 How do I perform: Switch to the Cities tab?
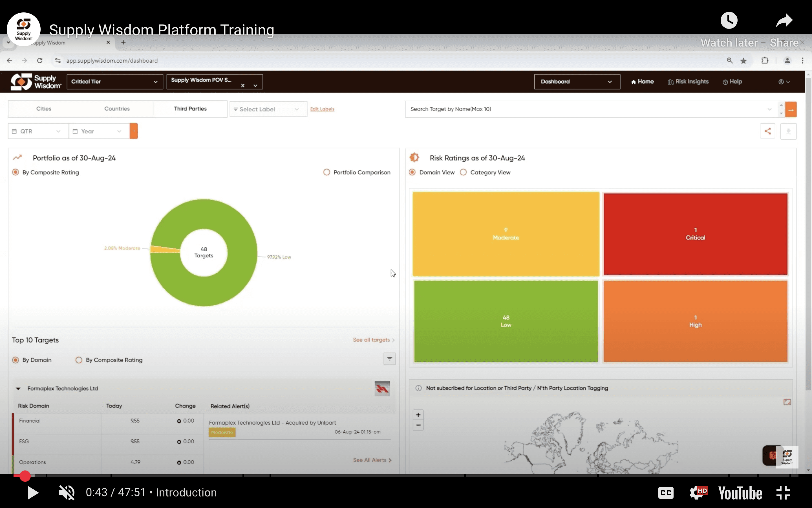coord(44,109)
